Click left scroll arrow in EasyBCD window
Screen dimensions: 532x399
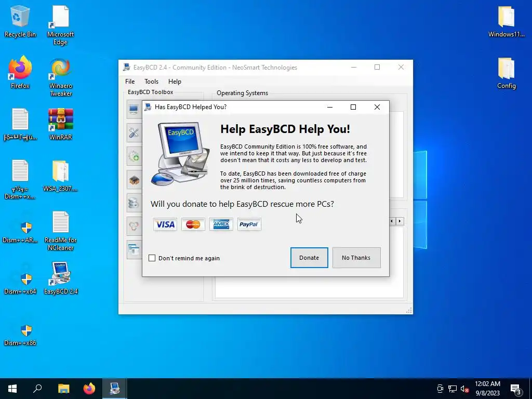click(x=392, y=221)
